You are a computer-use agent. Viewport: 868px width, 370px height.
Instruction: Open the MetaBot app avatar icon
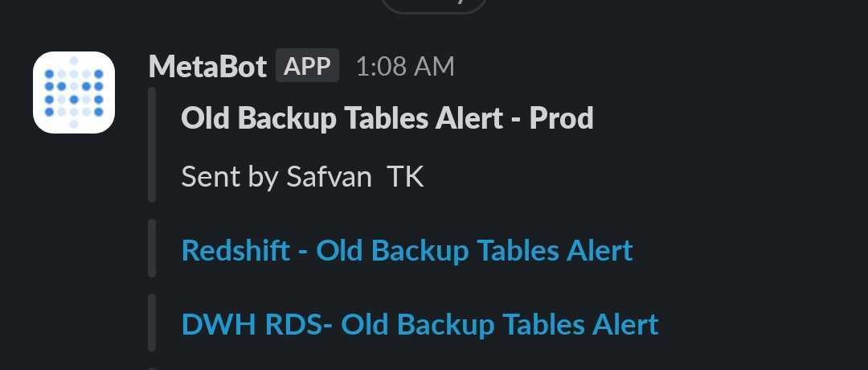pos(74,92)
